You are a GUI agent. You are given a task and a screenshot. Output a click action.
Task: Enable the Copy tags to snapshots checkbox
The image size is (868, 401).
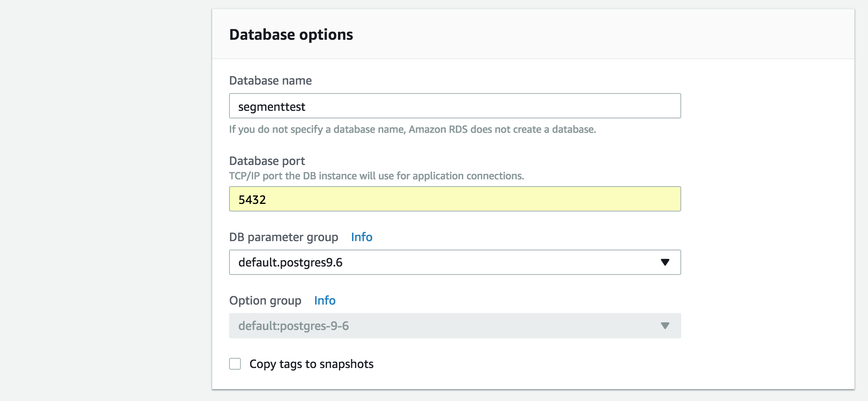click(x=235, y=364)
